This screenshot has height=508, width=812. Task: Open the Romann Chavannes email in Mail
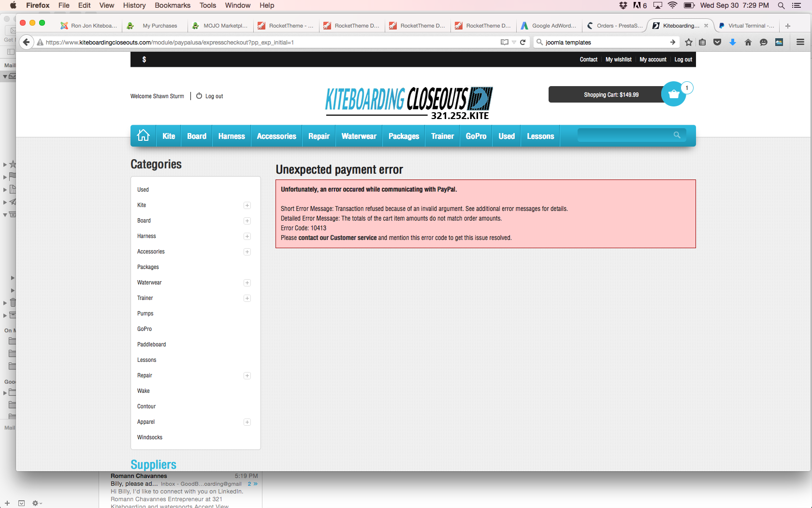181,490
